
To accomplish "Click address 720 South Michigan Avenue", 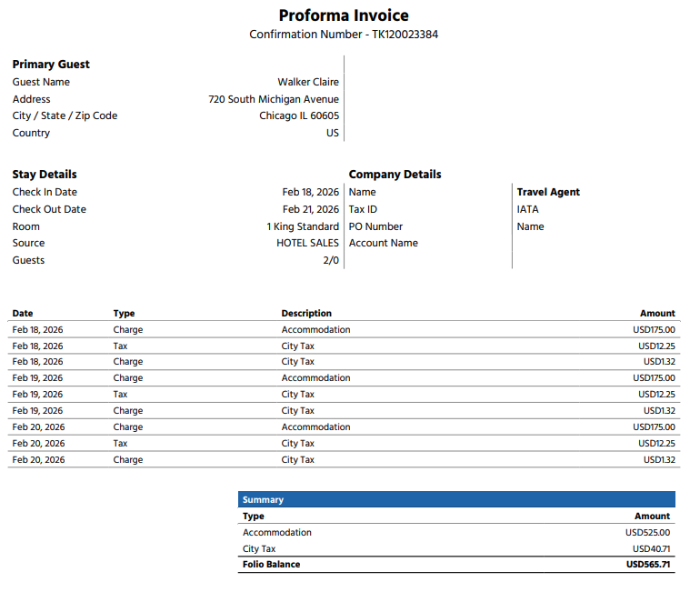I will coord(274,99).
